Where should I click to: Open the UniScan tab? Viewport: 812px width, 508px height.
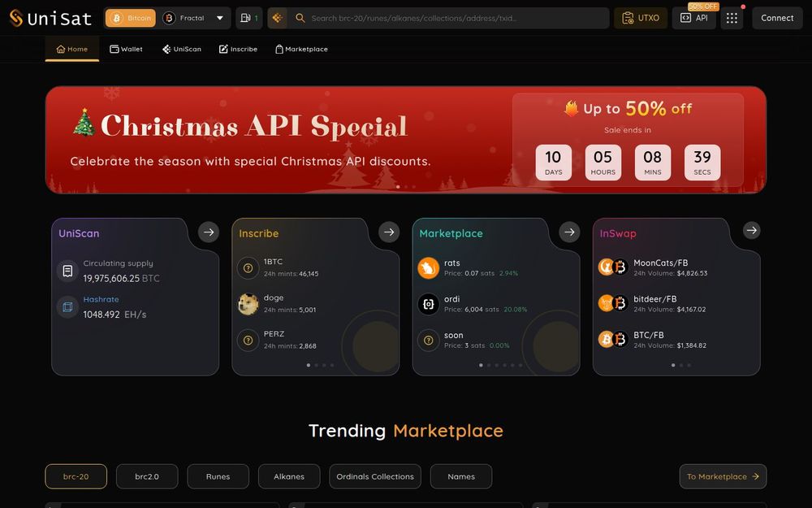[x=181, y=50]
